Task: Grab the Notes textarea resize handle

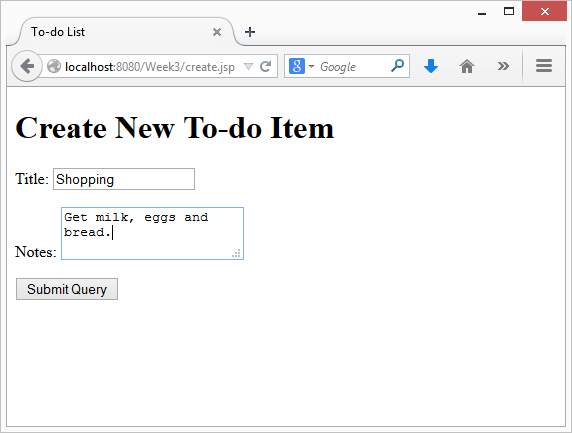Action: (x=236, y=253)
